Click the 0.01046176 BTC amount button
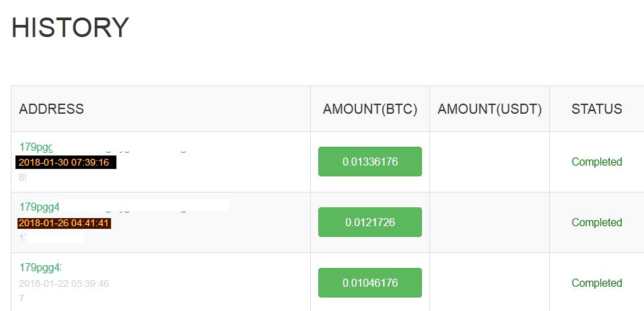This screenshot has width=644, height=311. click(370, 283)
